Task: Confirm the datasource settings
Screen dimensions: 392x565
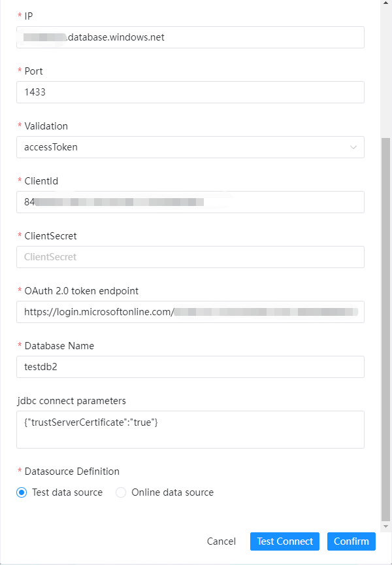Action: coord(351,541)
